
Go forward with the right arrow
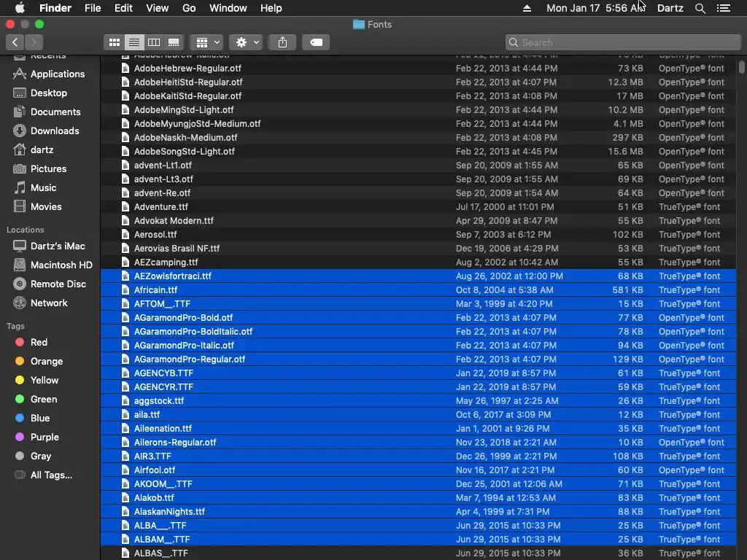[x=34, y=42]
